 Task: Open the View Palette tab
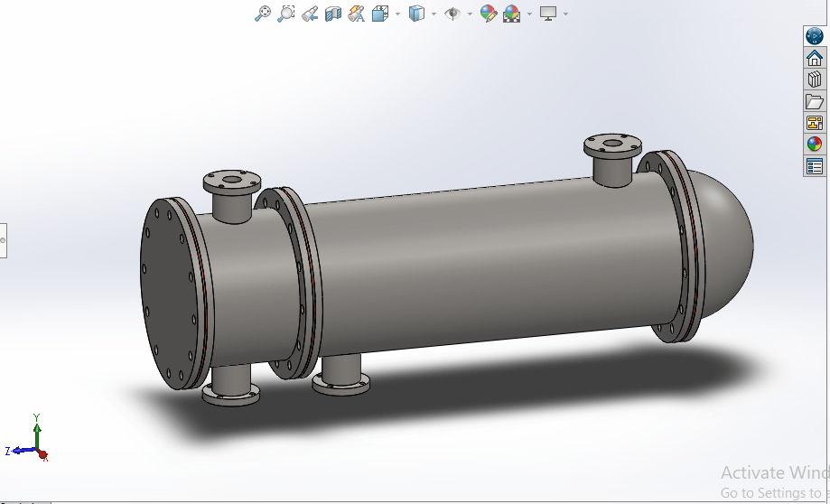[x=815, y=123]
